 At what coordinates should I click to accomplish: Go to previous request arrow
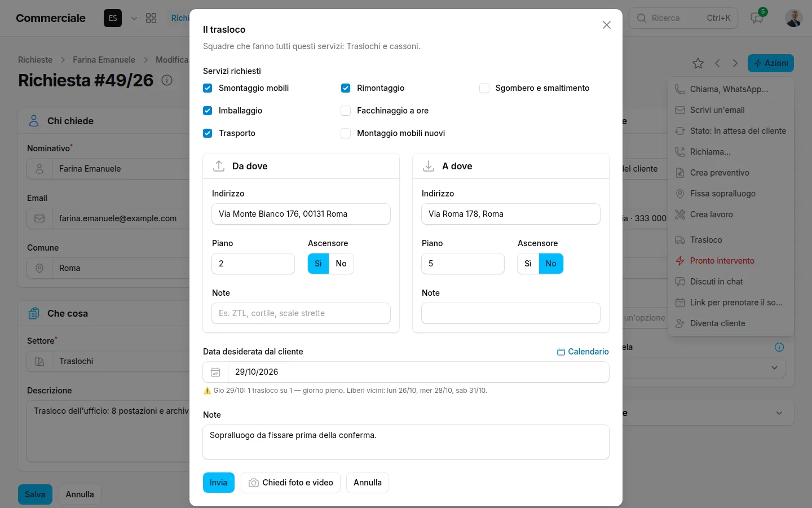(717, 63)
